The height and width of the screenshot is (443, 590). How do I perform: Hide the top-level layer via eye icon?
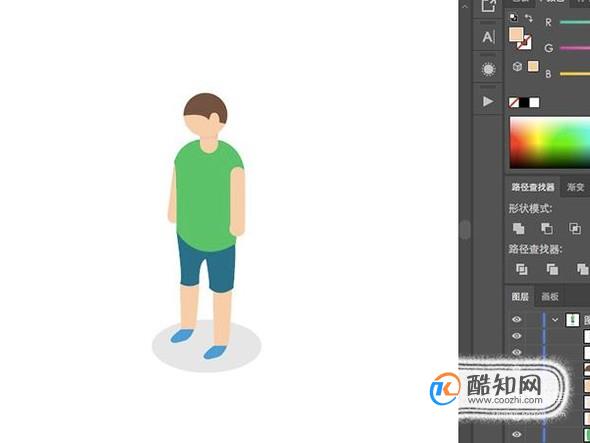tap(517, 320)
